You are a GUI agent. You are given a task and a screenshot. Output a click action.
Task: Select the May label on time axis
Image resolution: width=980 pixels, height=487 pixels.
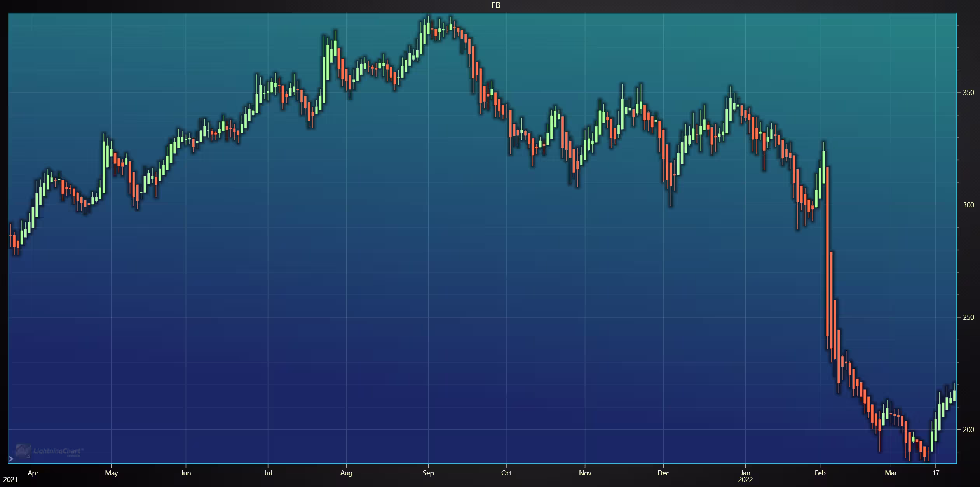[x=112, y=473]
